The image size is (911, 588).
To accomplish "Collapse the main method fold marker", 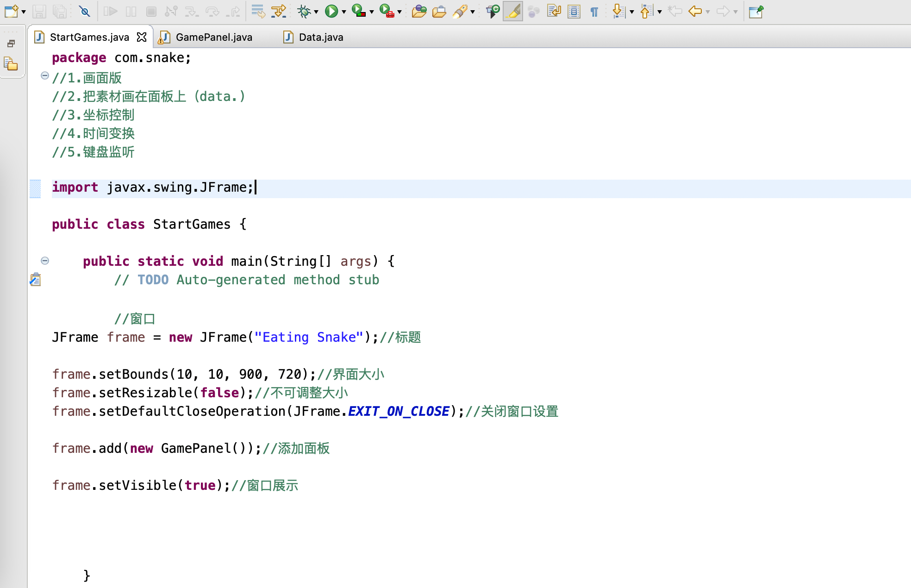I will point(45,261).
